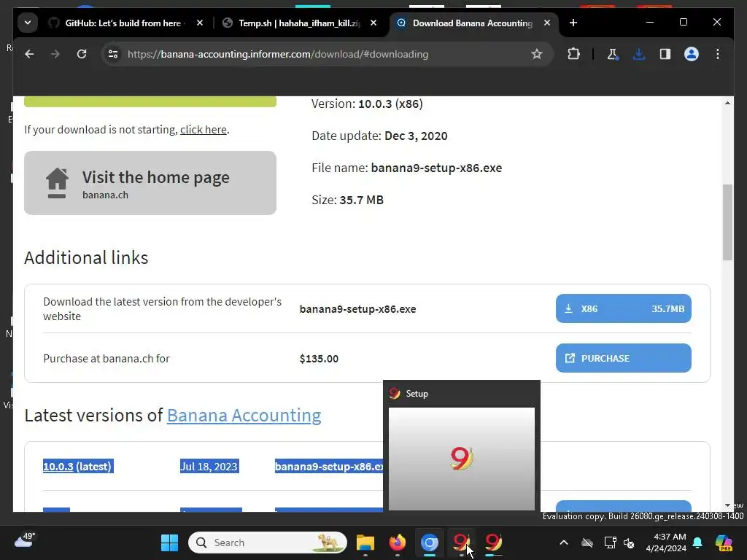Switch to Chrome in the taskbar

tap(429, 542)
